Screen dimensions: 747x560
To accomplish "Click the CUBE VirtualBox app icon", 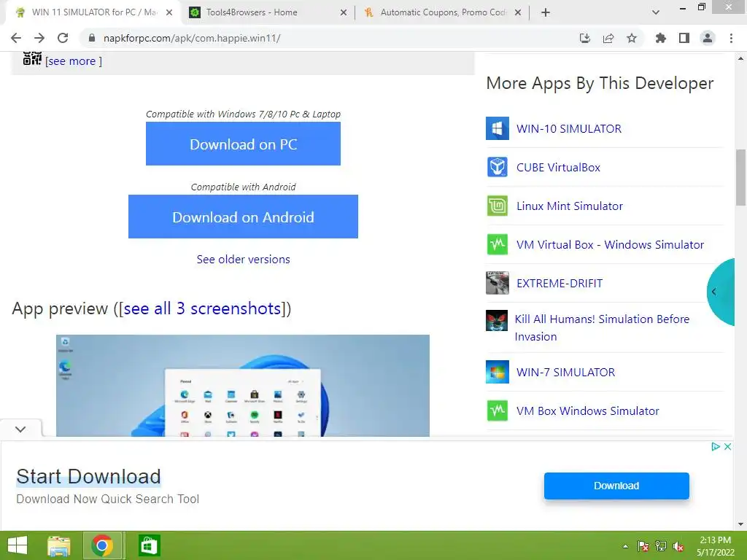I will pos(497,167).
